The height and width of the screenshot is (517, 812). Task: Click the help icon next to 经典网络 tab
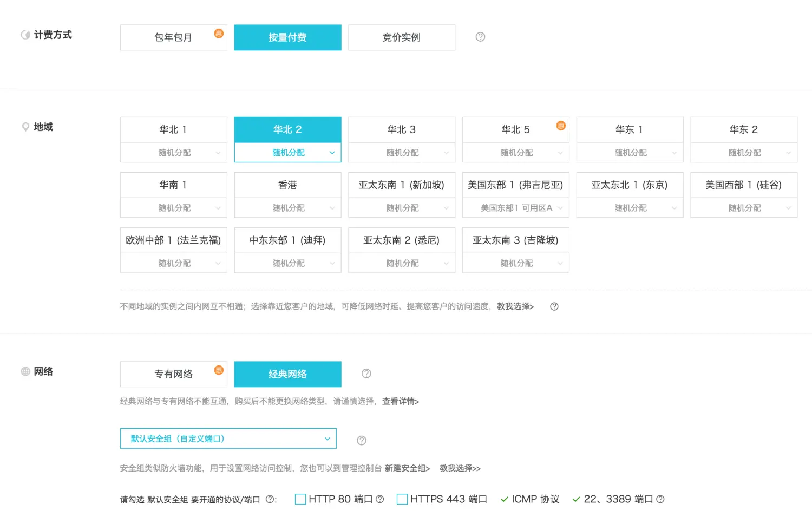click(366, 374)
